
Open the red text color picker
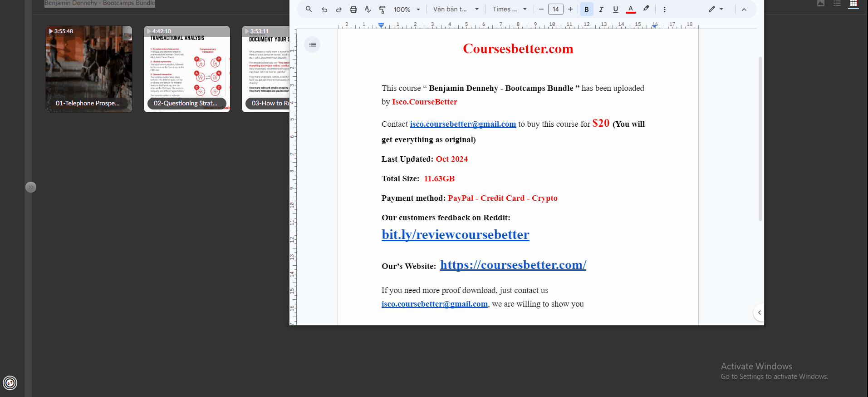[x=630, y=10]
